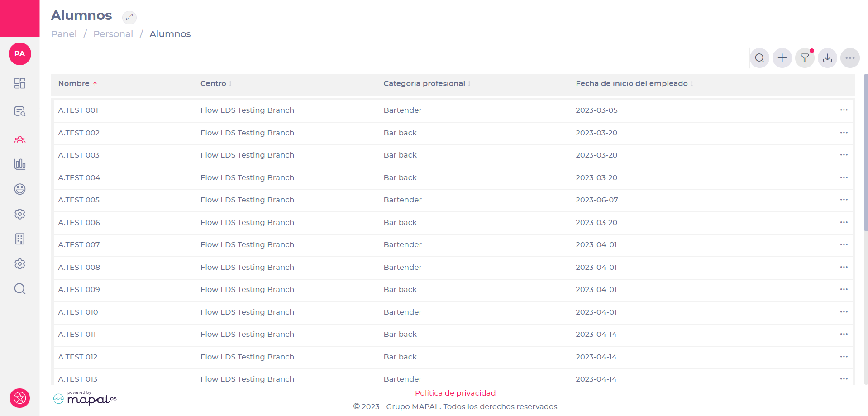Add a new student with plus button
868x416 pixels.
[782, 58]
